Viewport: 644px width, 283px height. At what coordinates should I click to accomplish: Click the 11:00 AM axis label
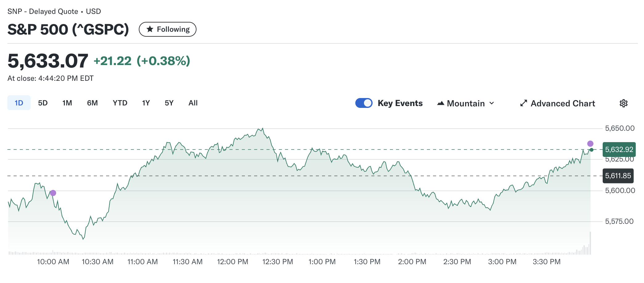pos(142,262)
